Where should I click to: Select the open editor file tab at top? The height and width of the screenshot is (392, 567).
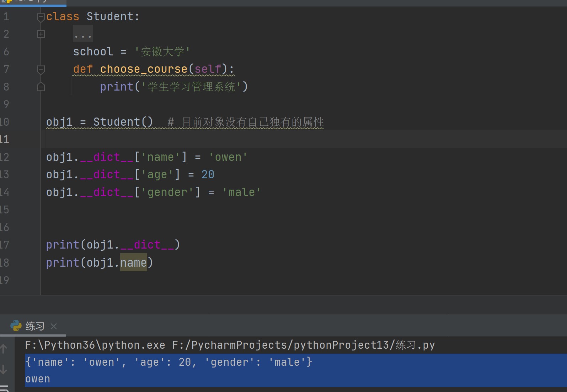tap(32, 2)
